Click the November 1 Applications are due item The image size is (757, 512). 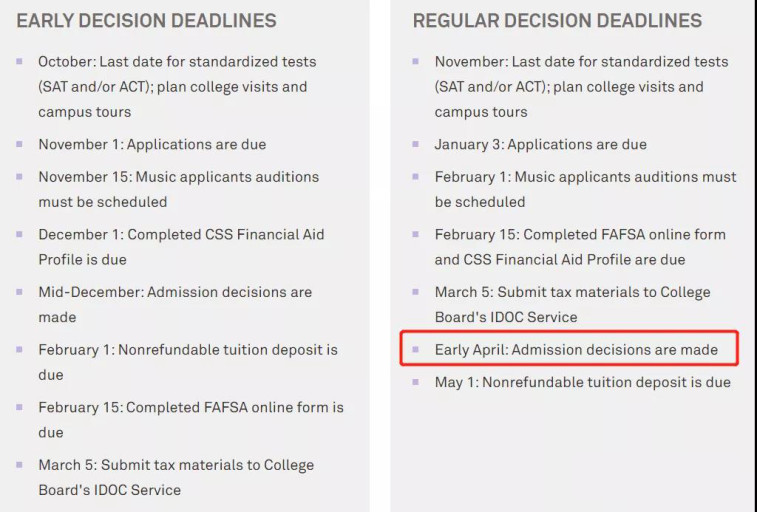click(x=152, y=144)
